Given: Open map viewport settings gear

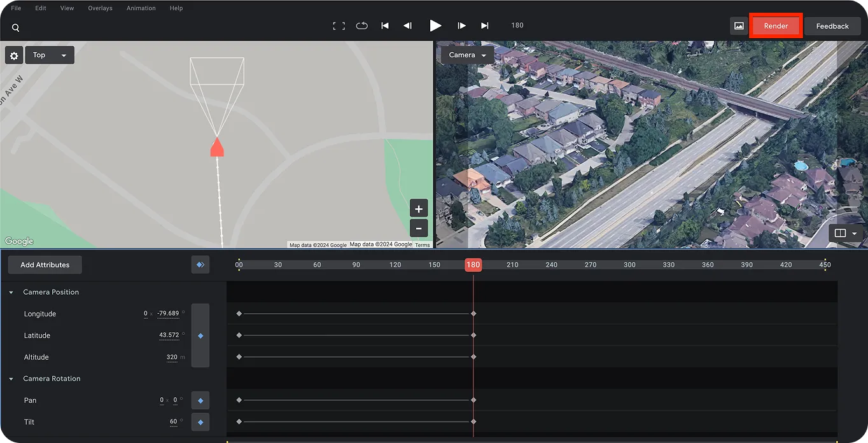Looking at the screenshot, I should coord(14,55).
